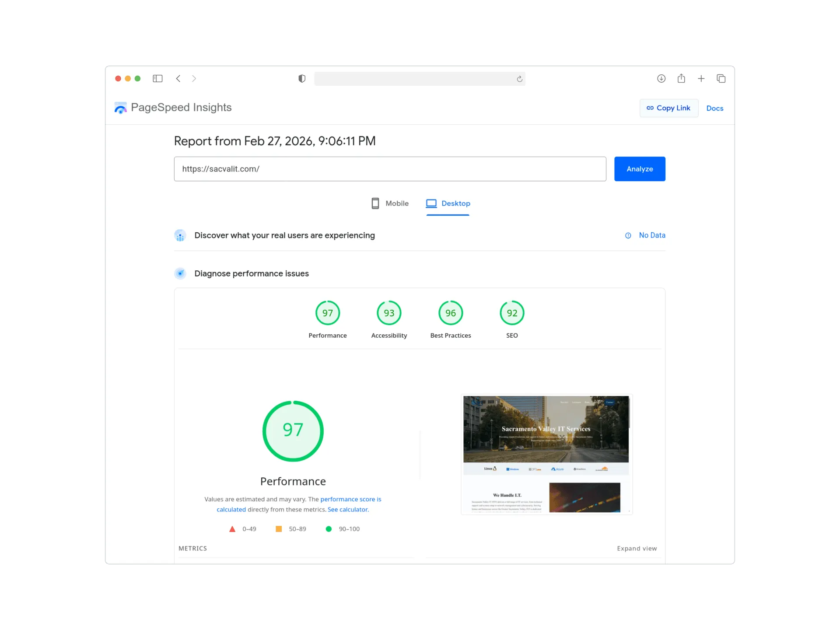Go forward with the browser forward arrow

[194, 79]
